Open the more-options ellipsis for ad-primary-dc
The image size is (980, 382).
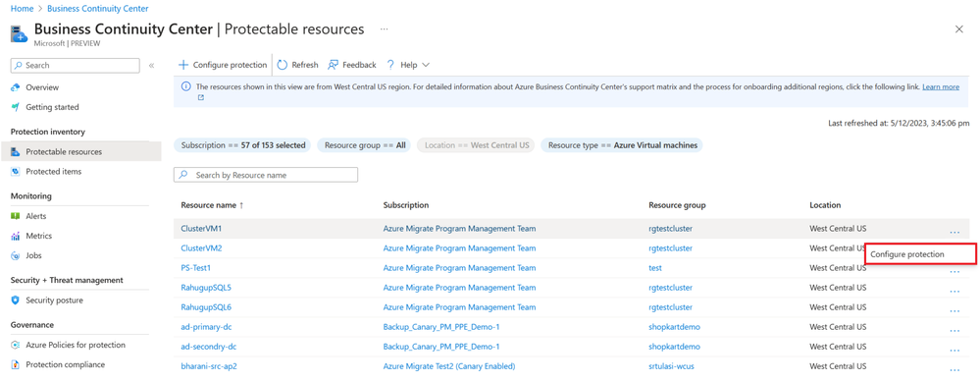(x=954, y=330)
